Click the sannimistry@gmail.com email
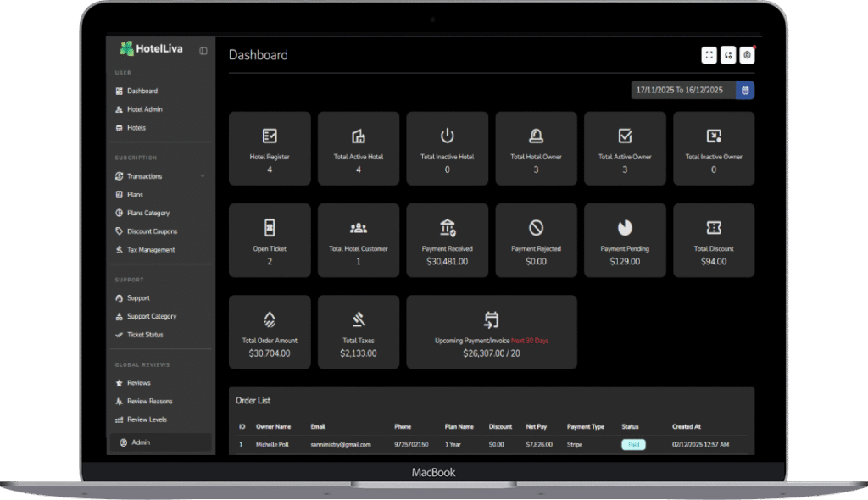The height and width of the screenshot is (500, 868). (x=340, y=444)
